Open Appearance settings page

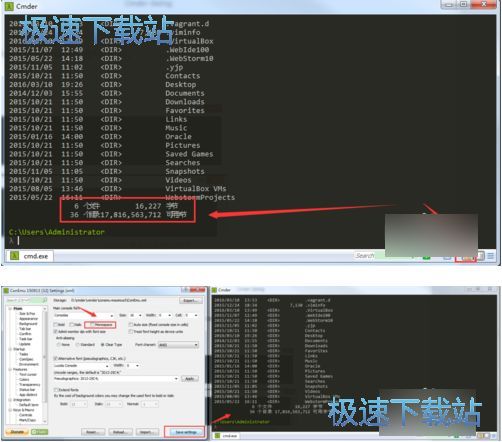pyautogui.click(x=28, y=319)
